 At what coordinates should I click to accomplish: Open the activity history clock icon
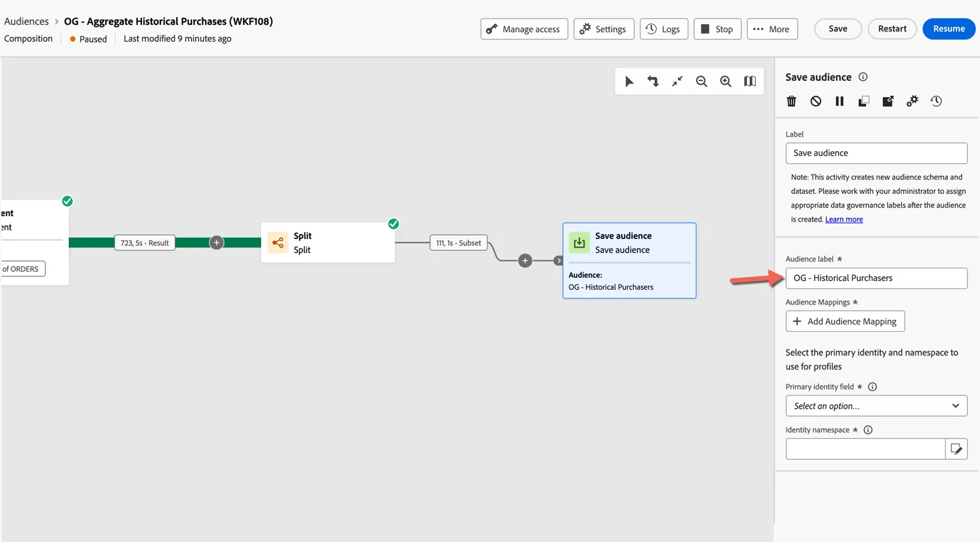click(936, 101)
